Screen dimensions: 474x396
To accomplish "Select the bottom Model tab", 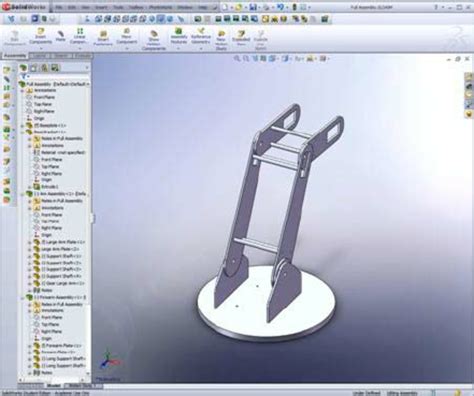I will pos(53,386).
